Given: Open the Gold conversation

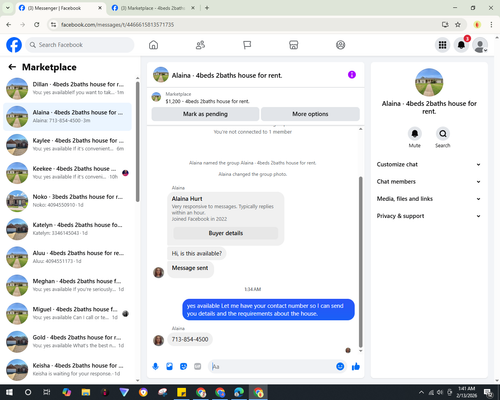Looking at the screenshot, I should coord(67,342).
